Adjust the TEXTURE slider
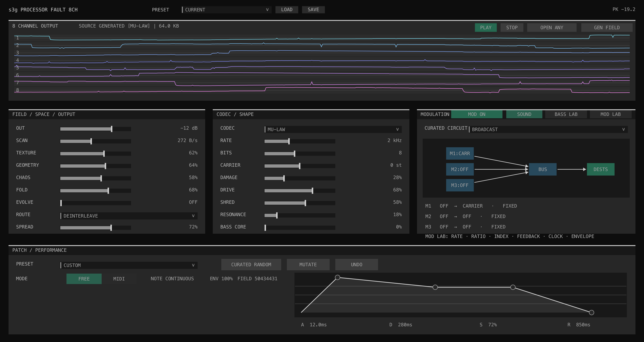The height and width of the screenshot is (342, 644). (95, 153)
